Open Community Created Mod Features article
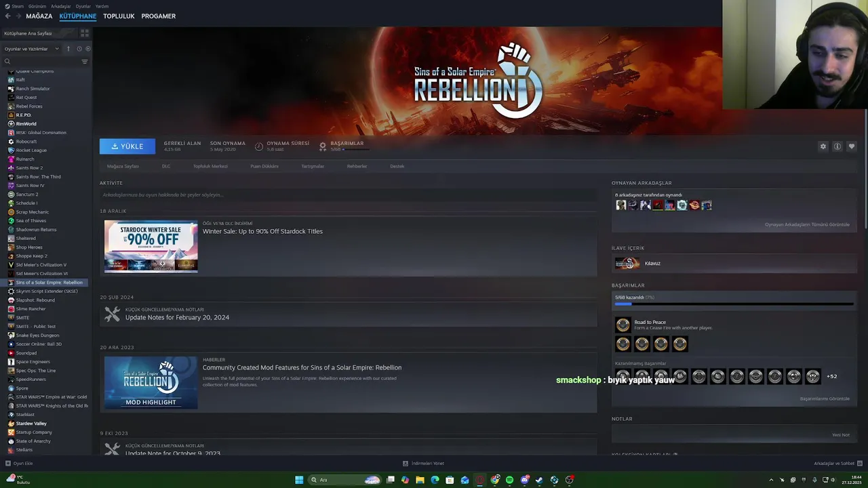 click(302, 367)
